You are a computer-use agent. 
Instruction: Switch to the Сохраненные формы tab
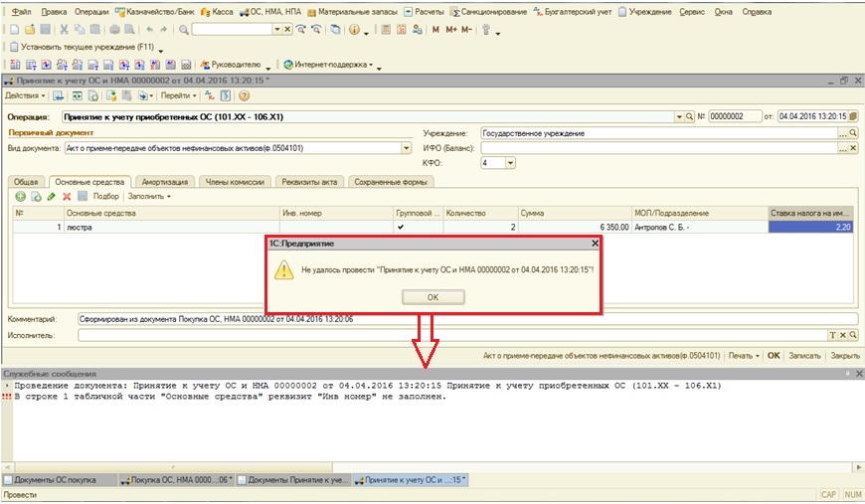click(x=391, y=181)
